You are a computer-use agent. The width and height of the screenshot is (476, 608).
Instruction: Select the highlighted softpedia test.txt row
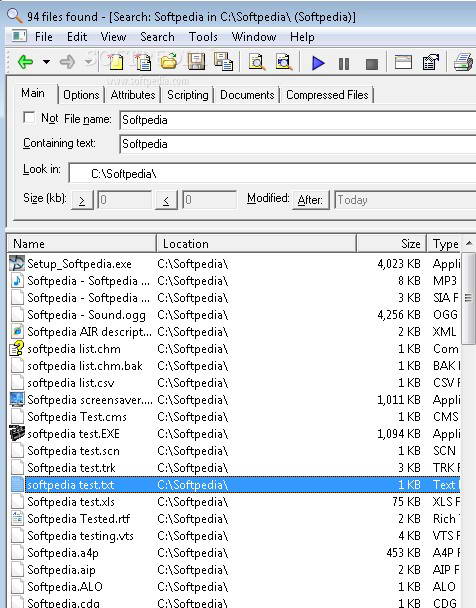click(x=235, y=485)
